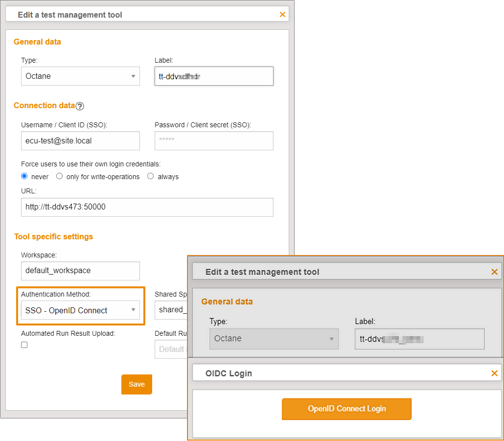Select the 'always' radio option
Image resolution: width=504 pixels, height=441 pixels.
150,176
